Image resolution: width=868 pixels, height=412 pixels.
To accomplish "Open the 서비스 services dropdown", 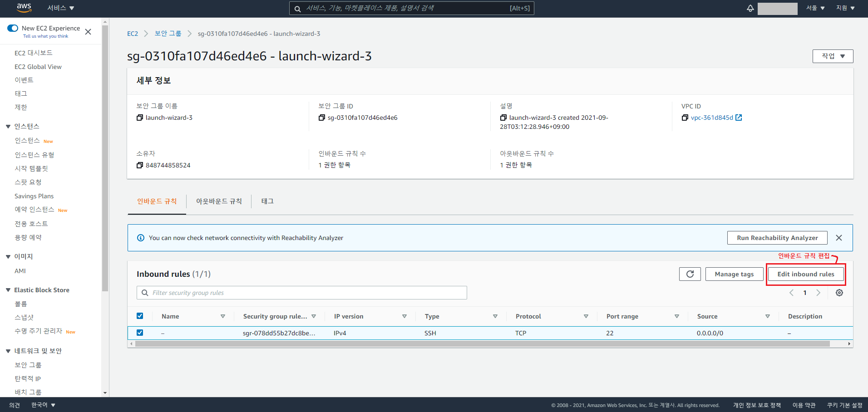I will [x=60, y=8].
